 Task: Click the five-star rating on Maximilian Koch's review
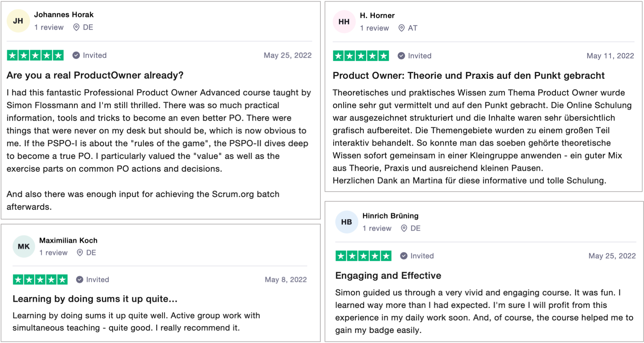click(40, 279)
